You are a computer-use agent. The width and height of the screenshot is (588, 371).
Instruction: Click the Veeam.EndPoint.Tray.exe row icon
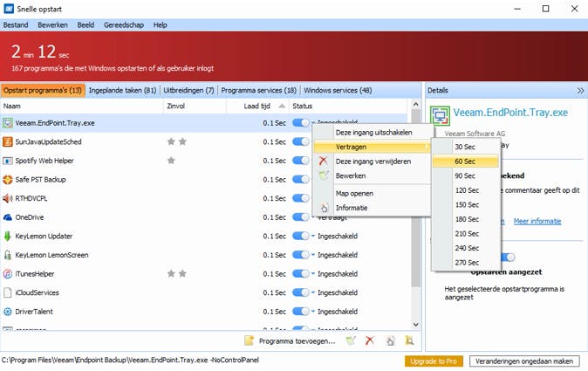8,123
